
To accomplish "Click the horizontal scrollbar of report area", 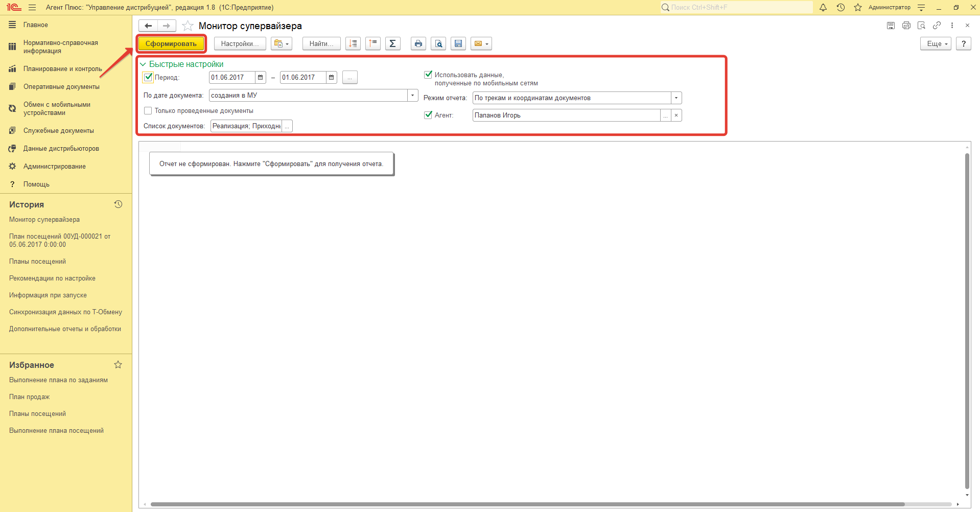I will pos(527,504).
